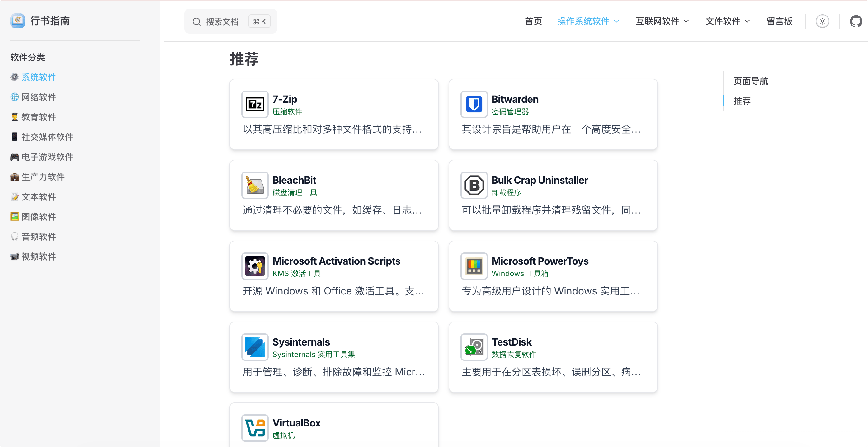Open the 留言板 page
This screenshot has width=868, height=447.
(x=779, y=21)
